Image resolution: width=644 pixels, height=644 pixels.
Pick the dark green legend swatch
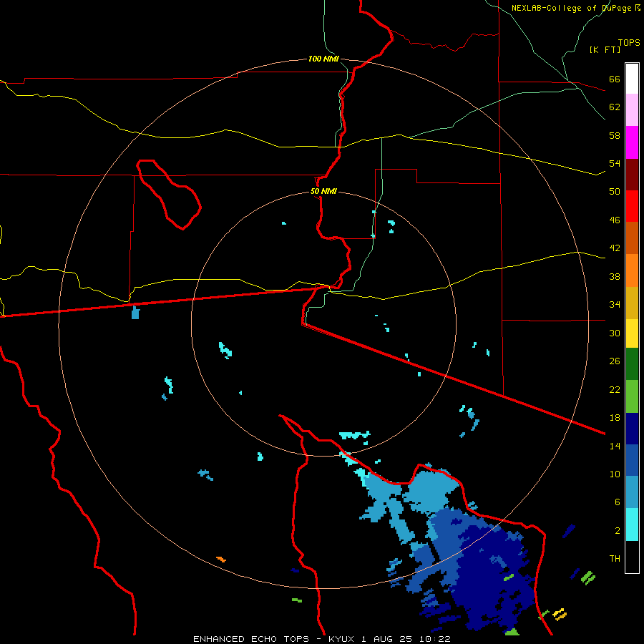(632, 364)
